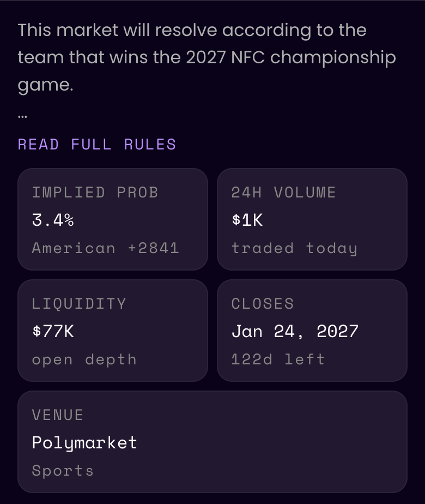Click the VENUE heading label
425x504 pixels.
coord(58,415)
